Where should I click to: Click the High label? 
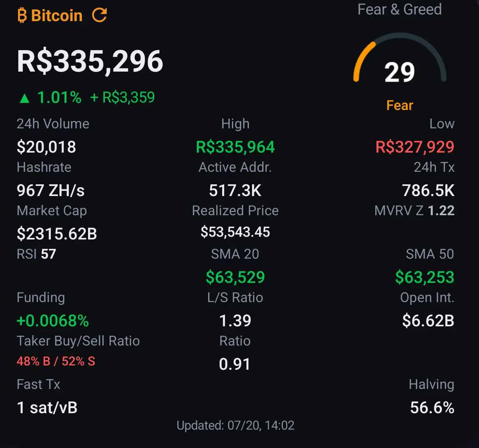(235, 124)
